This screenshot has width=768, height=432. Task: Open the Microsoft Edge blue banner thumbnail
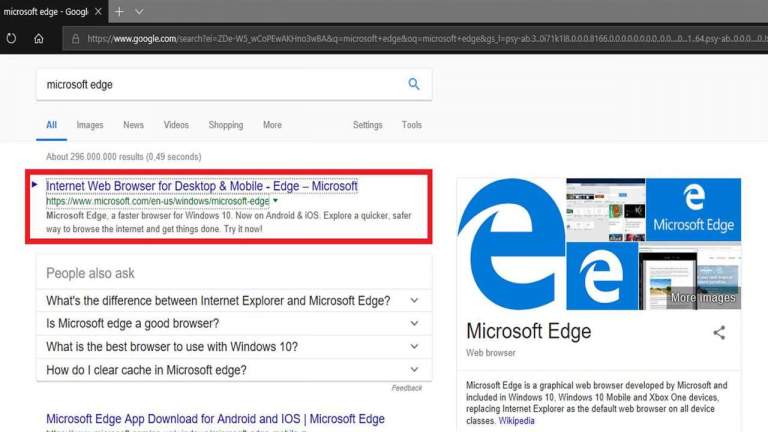coord(693,210)
